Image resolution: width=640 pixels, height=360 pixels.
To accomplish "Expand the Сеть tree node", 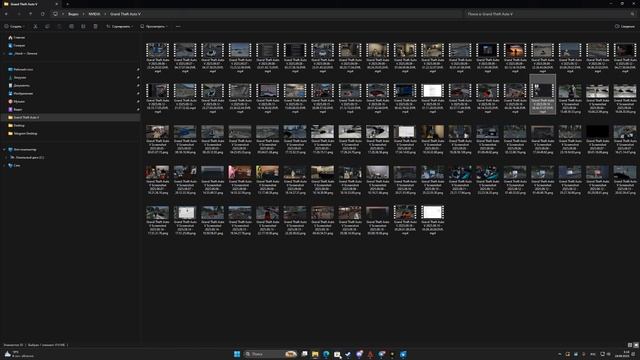I will [x=4, y=165].
